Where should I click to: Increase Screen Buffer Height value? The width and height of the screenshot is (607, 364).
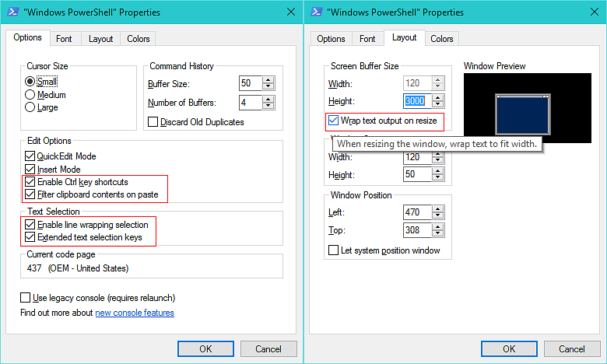[438, 98]
